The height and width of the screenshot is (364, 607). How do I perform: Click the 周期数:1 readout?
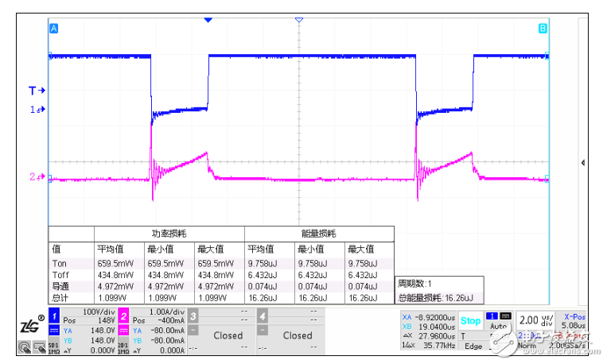[414, 284]
